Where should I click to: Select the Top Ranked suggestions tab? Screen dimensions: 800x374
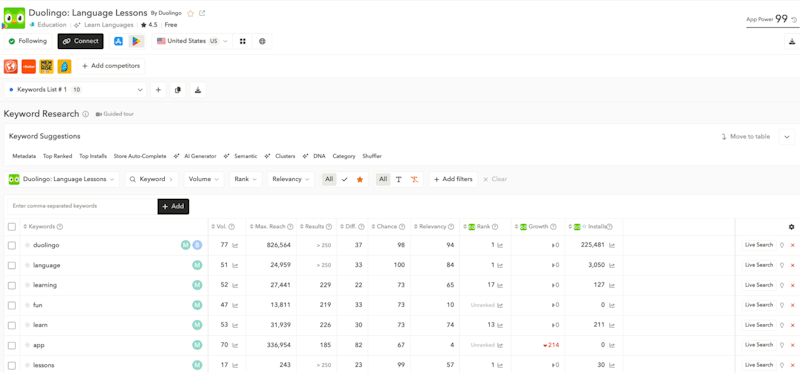58,156
